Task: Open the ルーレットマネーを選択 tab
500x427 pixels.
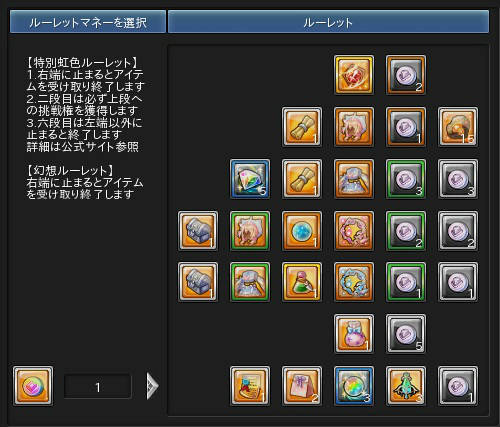Action: [88, 22]
